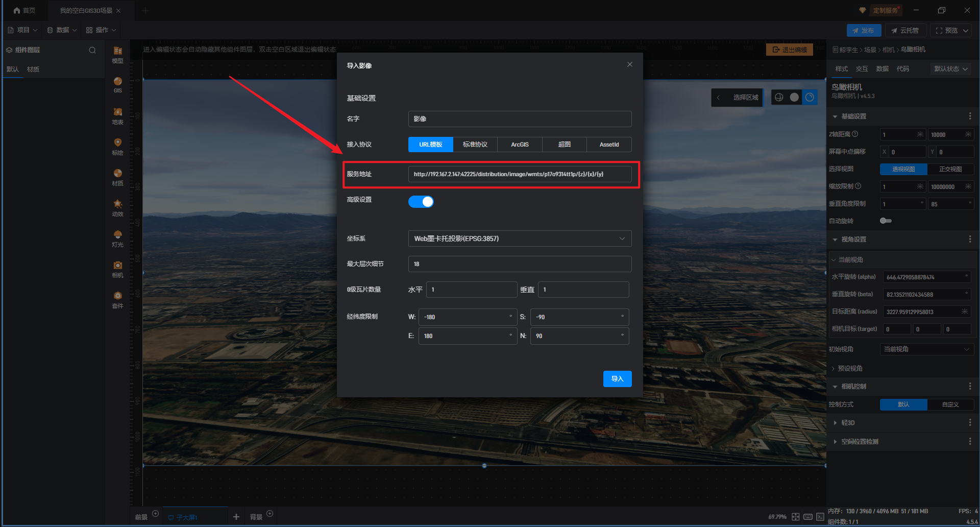Screen dimensions: 980x527
Task: Switch to the 标准协议 protocol tab
Action: coord(475,145)
